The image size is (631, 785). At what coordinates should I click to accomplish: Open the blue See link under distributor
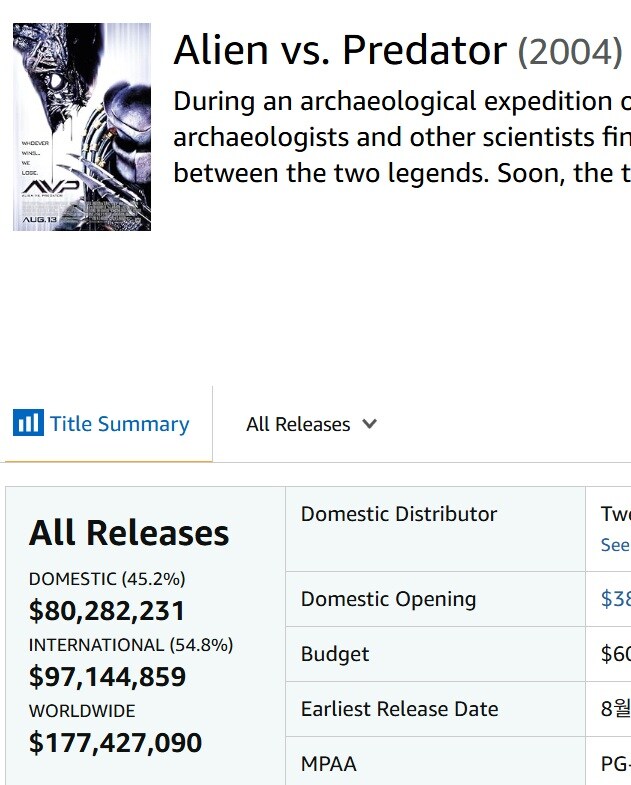[x=615, y=545]
